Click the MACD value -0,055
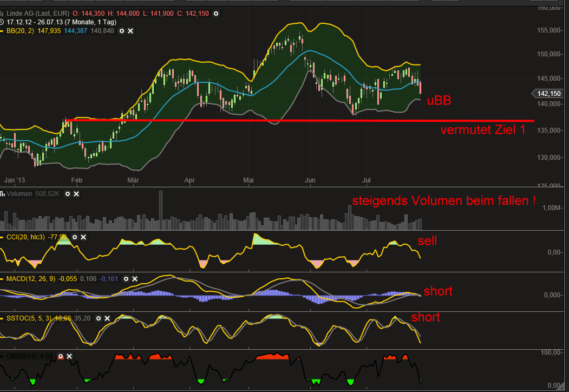This screenshot has width=569, height=392. point(68,279)
